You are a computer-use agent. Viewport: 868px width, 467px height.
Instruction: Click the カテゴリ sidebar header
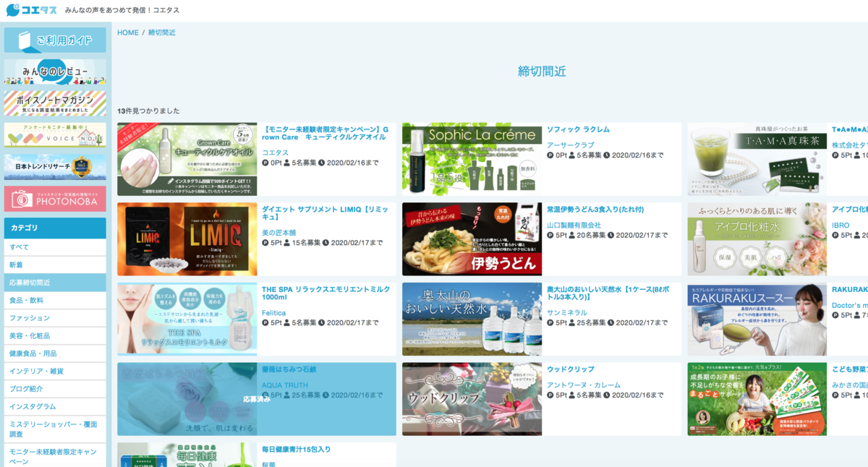(55, 228)
